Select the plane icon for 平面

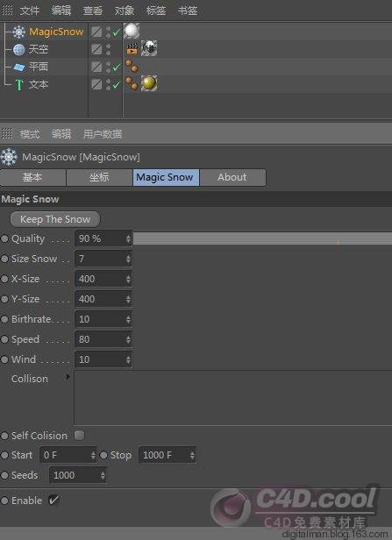19,67
